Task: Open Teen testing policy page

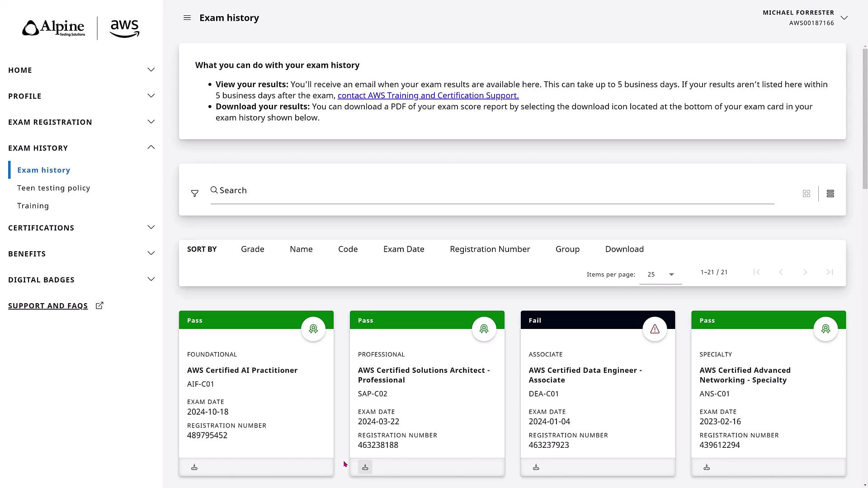Action: coord(53,188)
